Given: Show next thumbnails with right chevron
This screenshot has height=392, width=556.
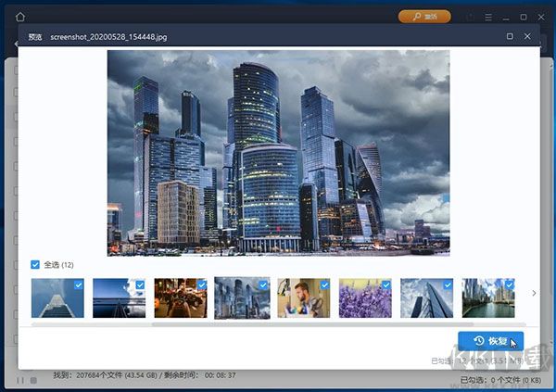Looking at the screenshot, I should point(533,294).
